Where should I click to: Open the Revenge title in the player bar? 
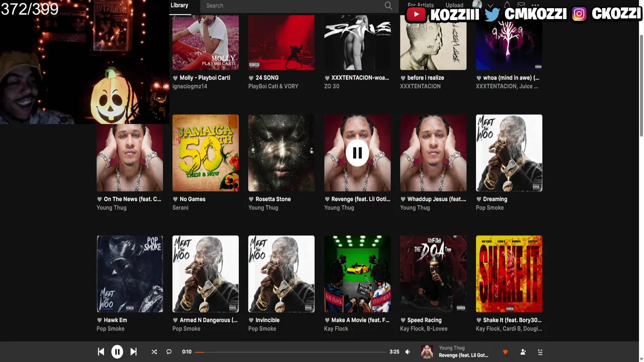pos(463,355)
